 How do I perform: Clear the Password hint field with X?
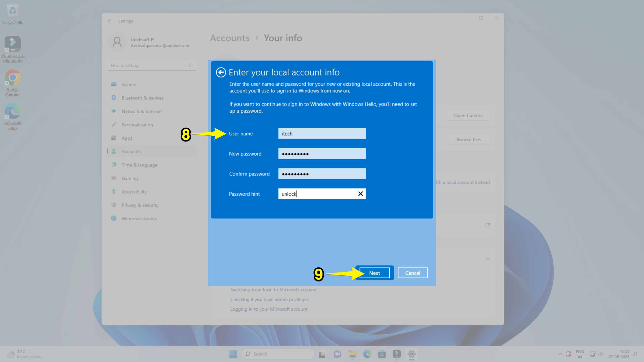coord(360,194)
